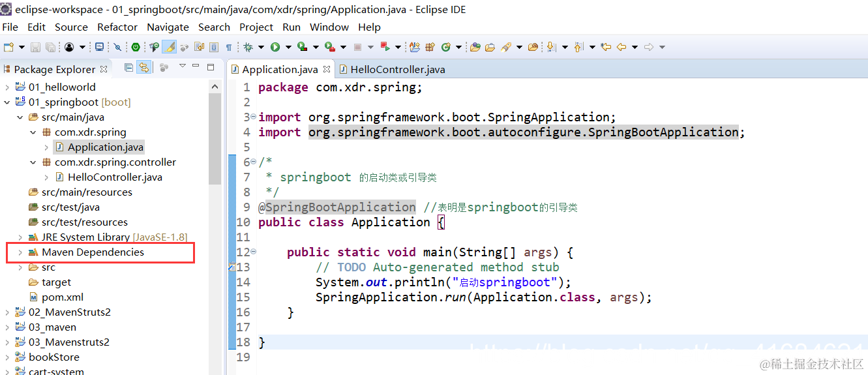Click the Save All icon
868x375 pixels.
(x=50, y=47)
